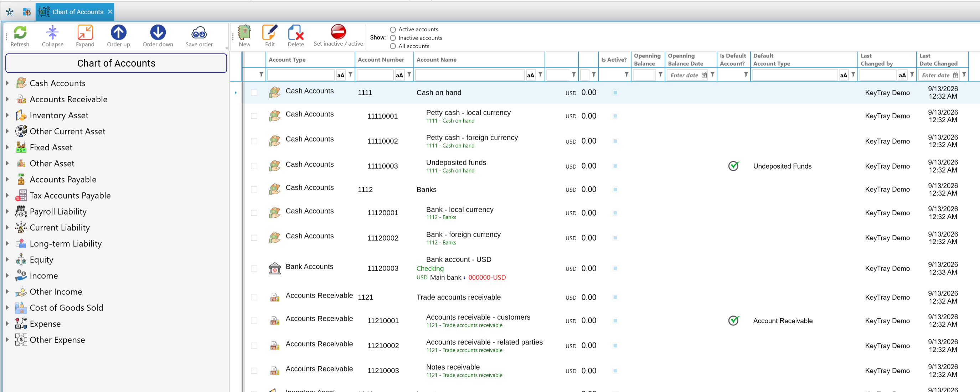Select Cost of Goods Sold in tree
The height and width of the screenshot is (392, 980).
pyautogui.click(x=66, y=308)
